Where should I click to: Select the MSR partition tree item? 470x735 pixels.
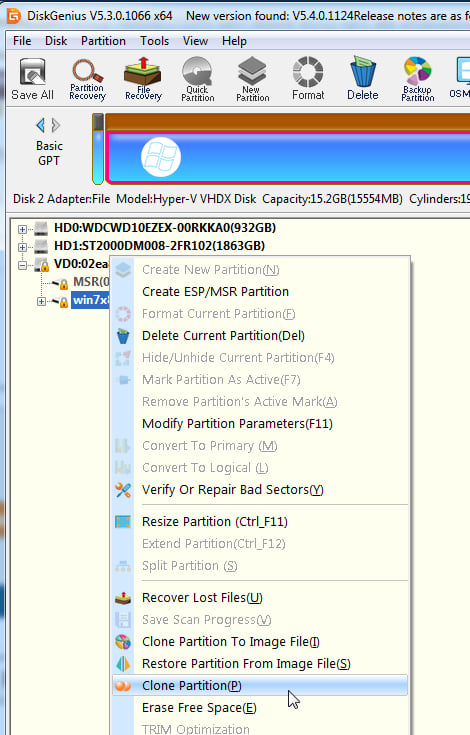coord(90,282)
